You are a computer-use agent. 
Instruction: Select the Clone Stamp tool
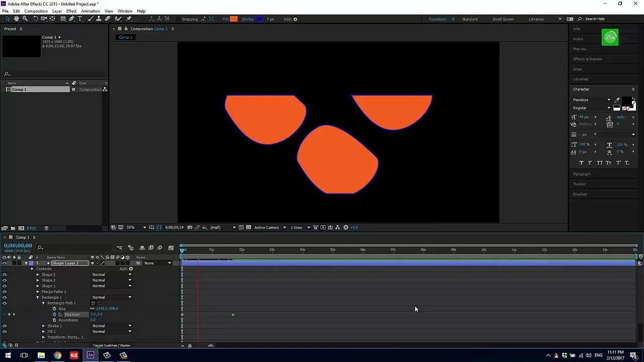(99, 19)
